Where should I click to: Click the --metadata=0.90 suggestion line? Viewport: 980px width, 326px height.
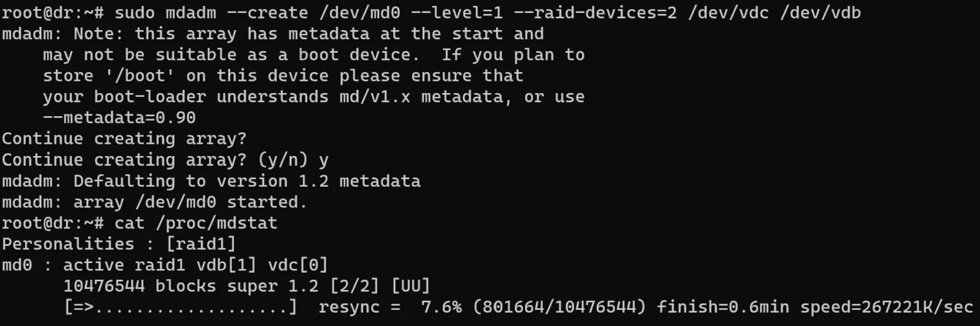tap(119, 117)
